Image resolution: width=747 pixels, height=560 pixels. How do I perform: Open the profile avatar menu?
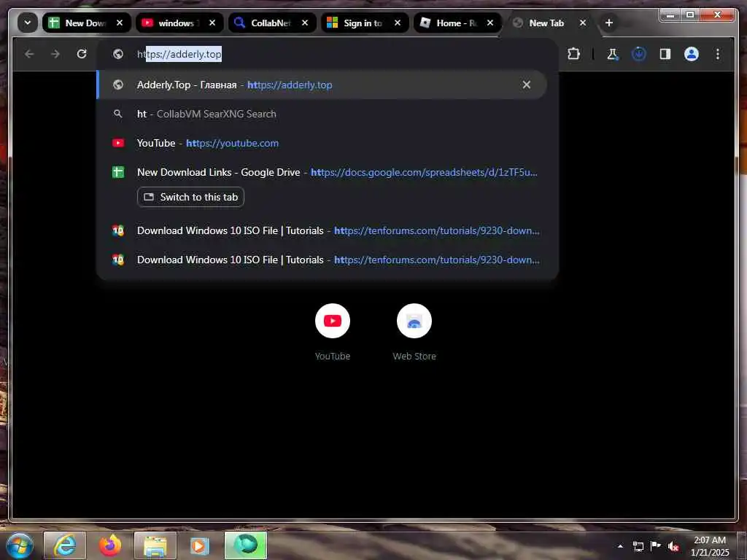point(692,54)
